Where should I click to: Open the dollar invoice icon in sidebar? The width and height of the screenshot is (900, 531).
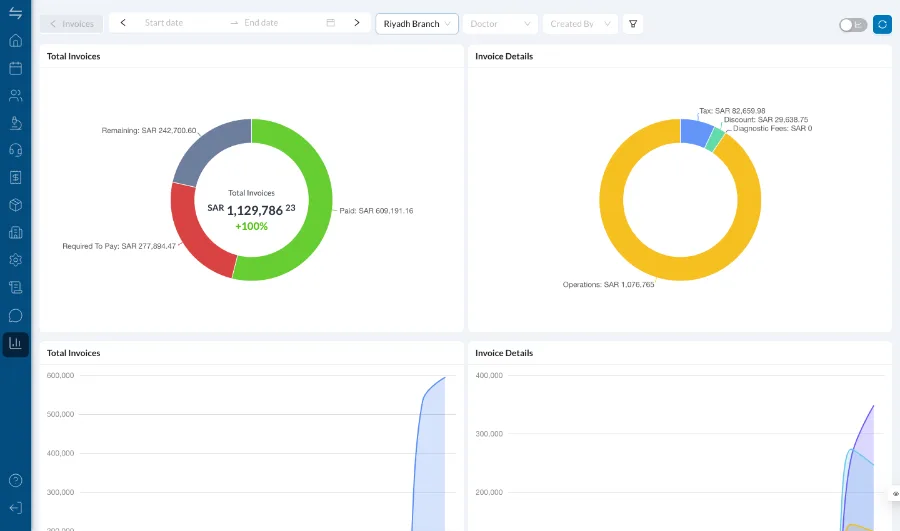15,177
